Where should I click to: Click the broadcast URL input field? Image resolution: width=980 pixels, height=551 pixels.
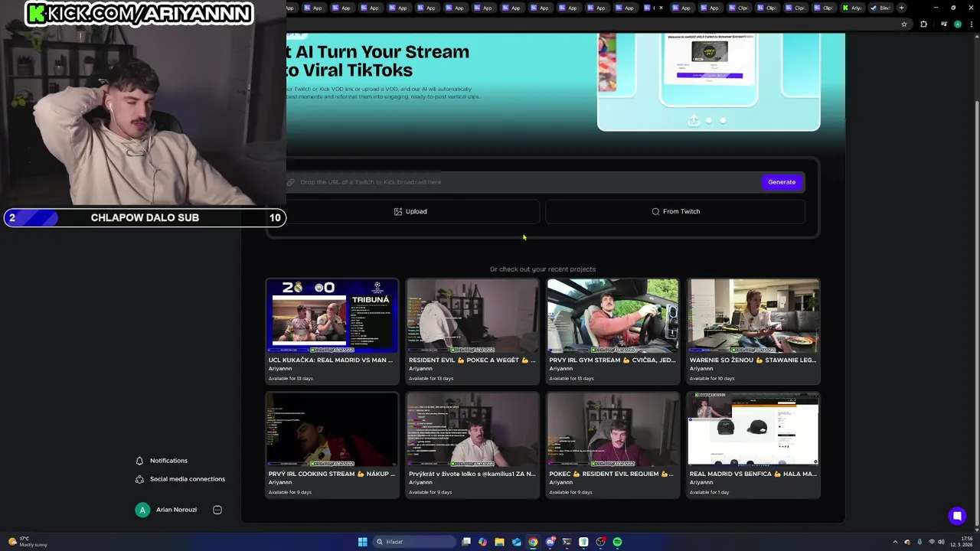point(524,182)
